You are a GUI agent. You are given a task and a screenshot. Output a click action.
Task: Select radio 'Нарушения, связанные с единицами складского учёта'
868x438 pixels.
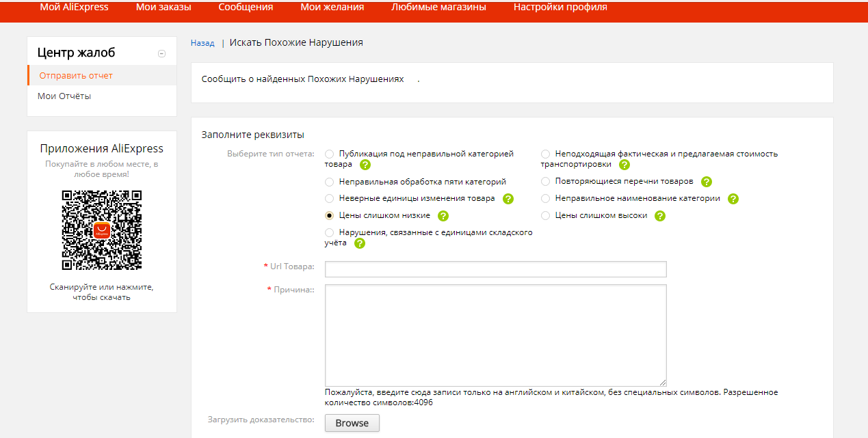[x=330, y=233]
